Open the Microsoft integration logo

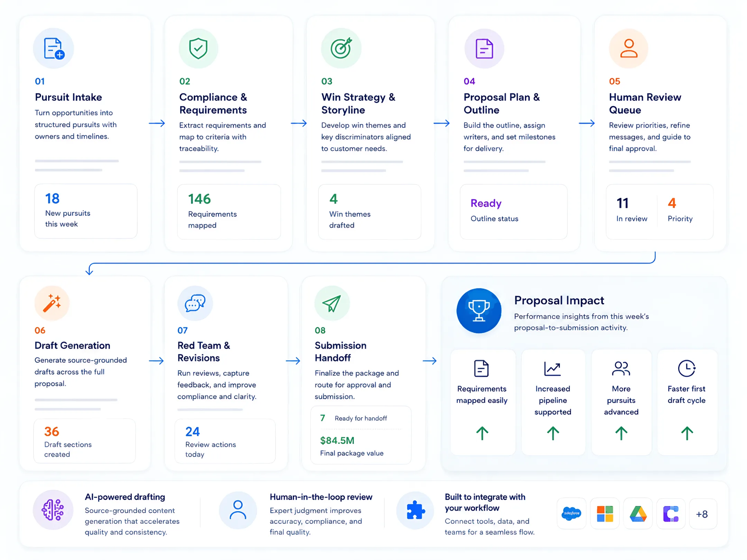click(x=605, y=514)
